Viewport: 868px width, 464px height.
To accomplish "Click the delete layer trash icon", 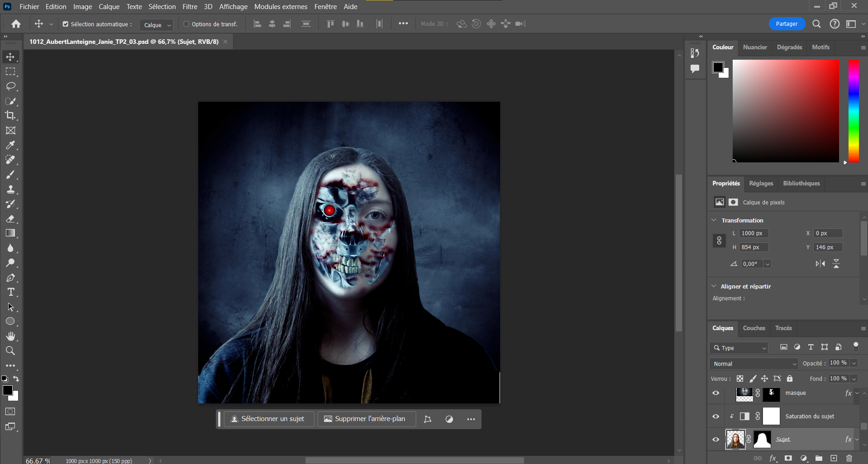I will tap(849, 458).
